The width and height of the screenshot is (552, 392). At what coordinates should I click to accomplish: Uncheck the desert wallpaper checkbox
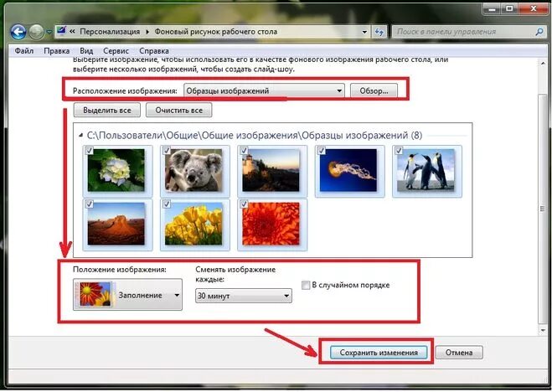coord(90,204)
